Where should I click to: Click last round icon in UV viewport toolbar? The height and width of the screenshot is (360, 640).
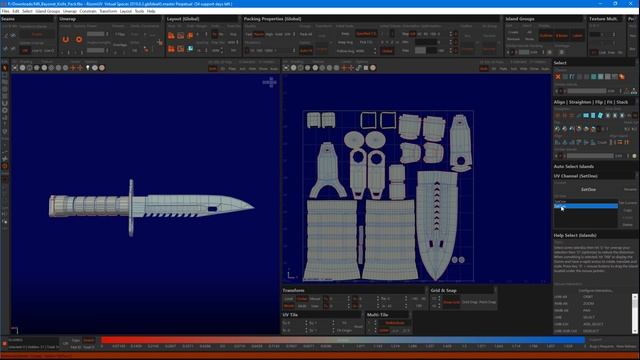coord(373,68)
